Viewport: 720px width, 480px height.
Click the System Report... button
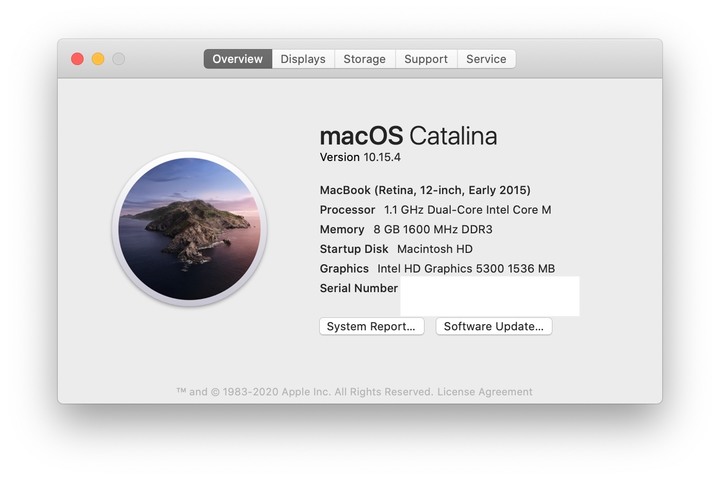click(371, 326)
